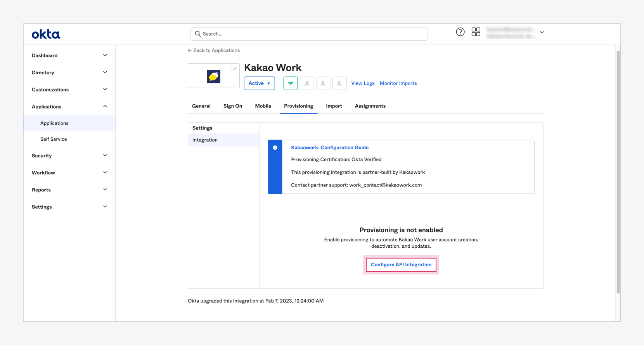Click the second gray user icon
The image size is (644, 345).
click(323, 83)
